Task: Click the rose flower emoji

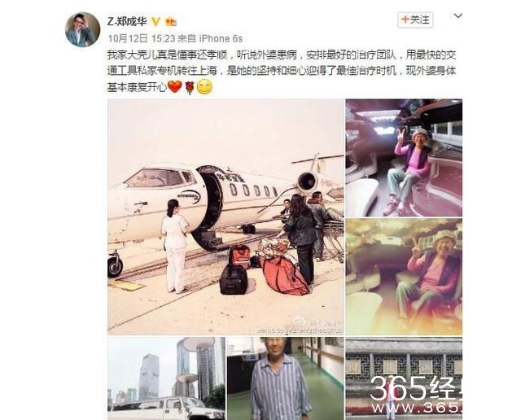Action: (190, 87)
